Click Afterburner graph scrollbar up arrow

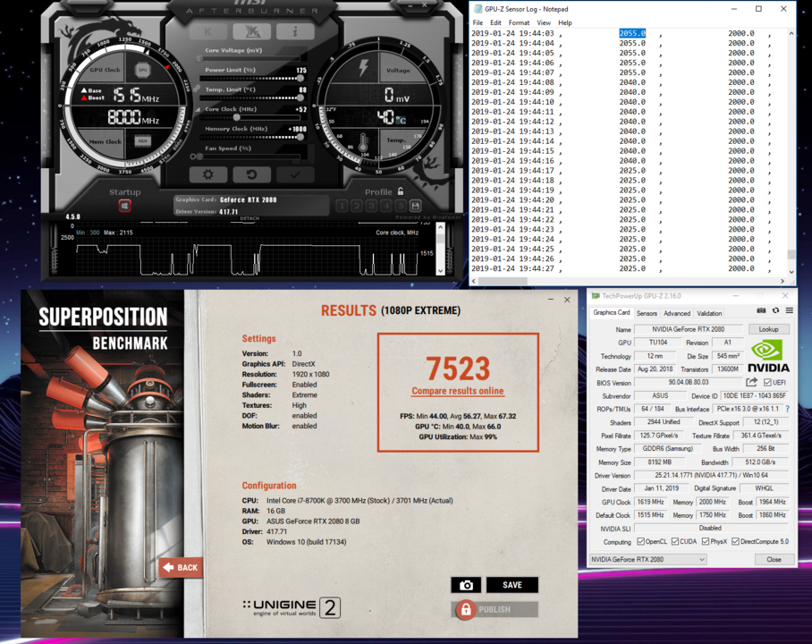440,227
